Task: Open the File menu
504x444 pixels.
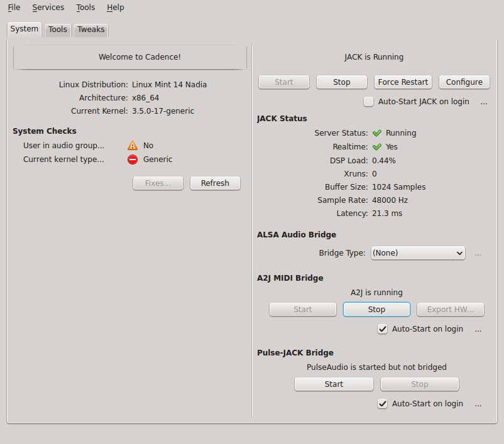Action: (14, 8)
